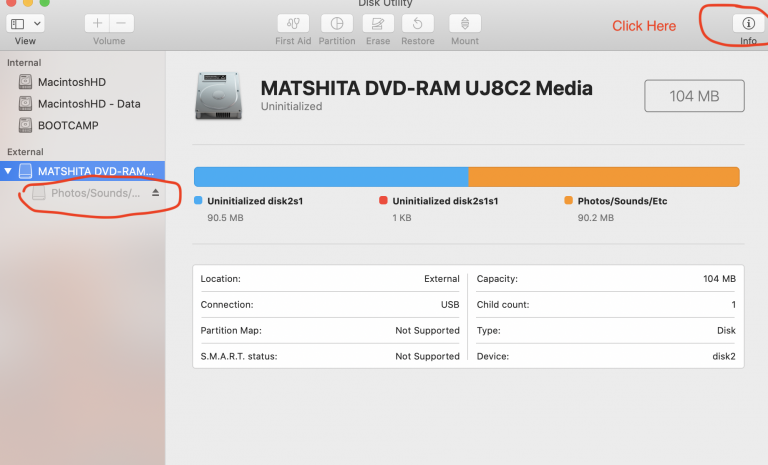Click the Restore toolbar icon
Screen dimensions: 768x465
click(x=417, y=23)
